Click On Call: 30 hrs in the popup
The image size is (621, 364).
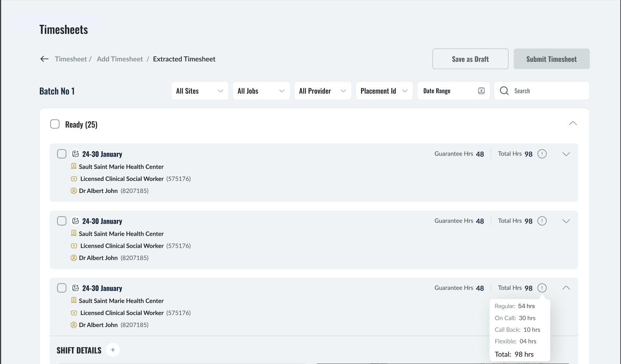click(x=515, y=318)
